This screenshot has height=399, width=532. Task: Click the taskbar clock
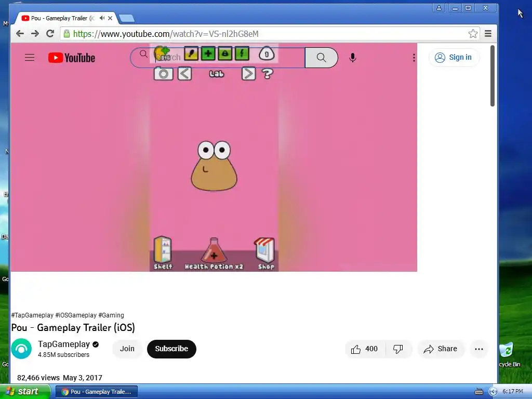pos(513,392)
